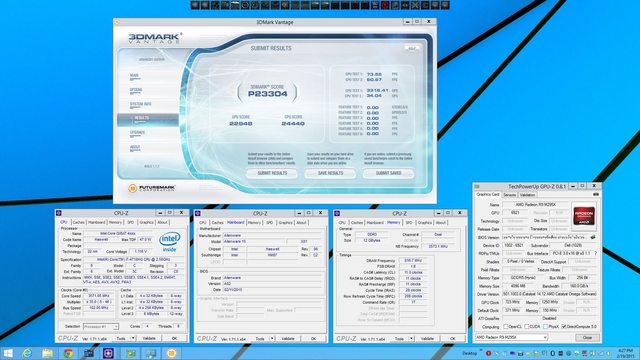Click the Help button in 3DMark Vantage
This screenshot has height=360, width=640.
(412, 48)
